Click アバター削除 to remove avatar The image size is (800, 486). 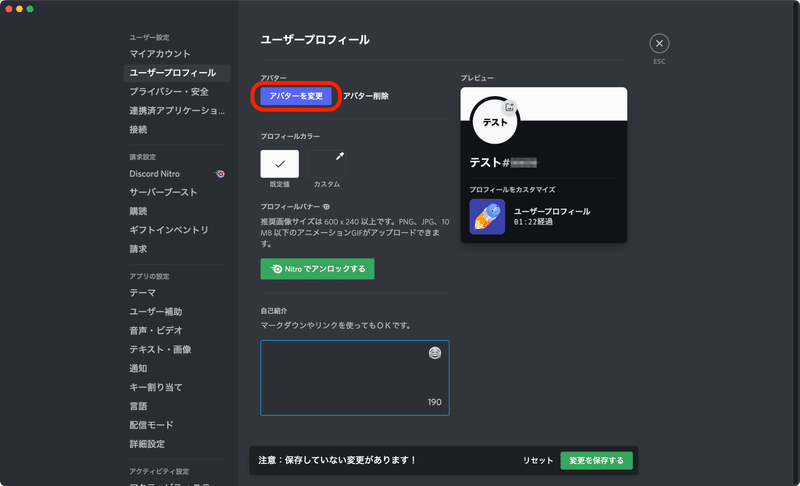[366, 96]
